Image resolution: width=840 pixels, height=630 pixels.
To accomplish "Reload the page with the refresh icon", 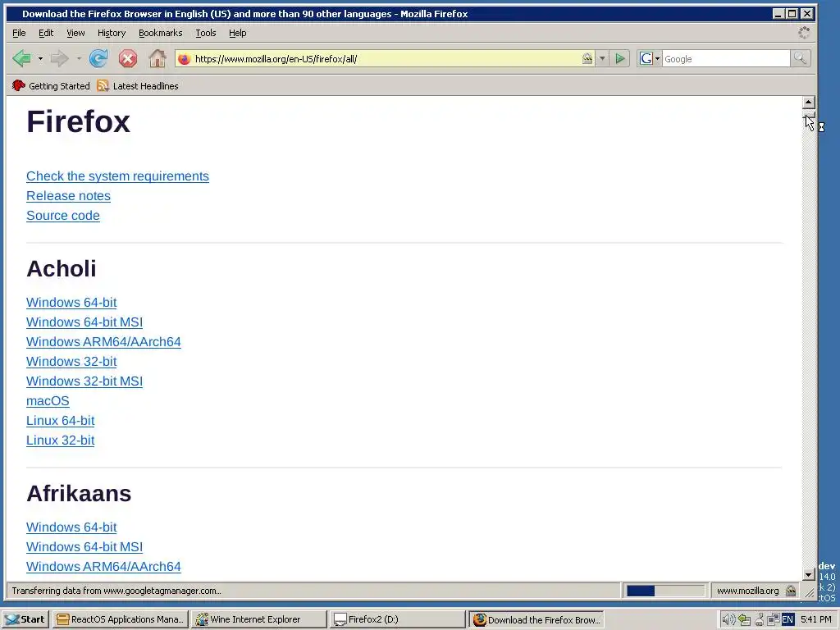I will pos(98,58).
